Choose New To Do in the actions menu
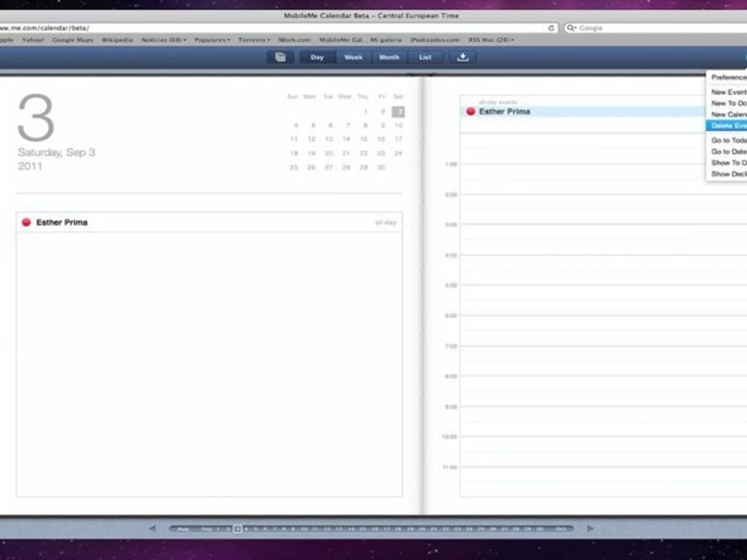The height and width of the screenshot is (560, 747). click(x=727, y=103)
